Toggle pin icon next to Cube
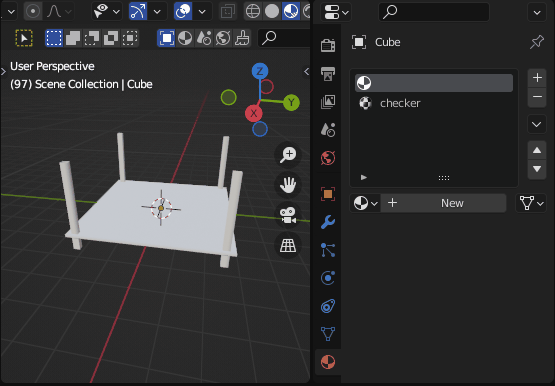The width and height of the screenshot is (555, 386). (537, 42)
